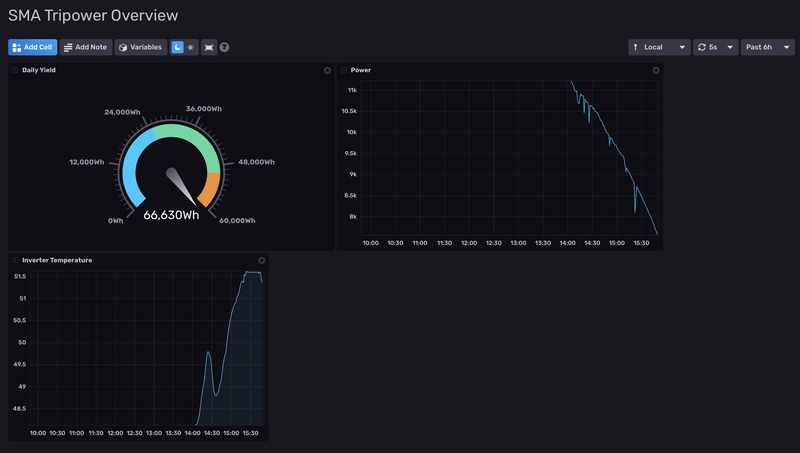Enter presentation mode with fullscreen icon
Viewport: 800px width, 453px height.
coord(209,47)
